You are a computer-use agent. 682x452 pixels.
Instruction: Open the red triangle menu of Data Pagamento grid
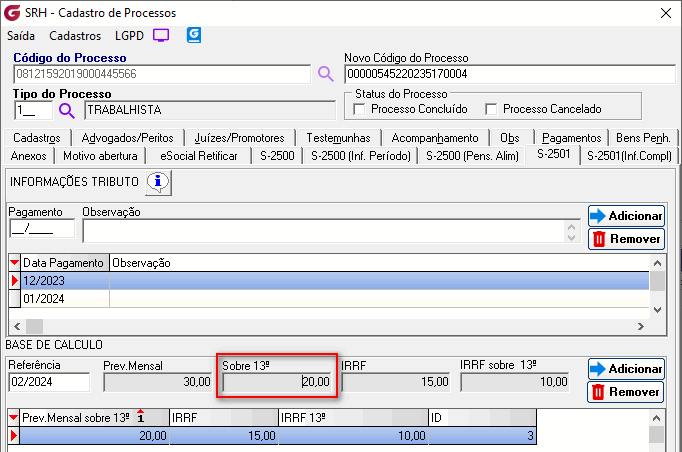(14, 263)
